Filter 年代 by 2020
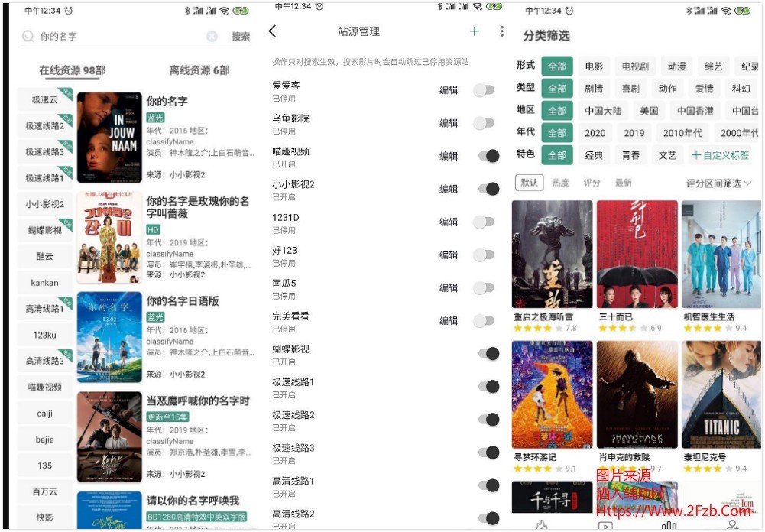This screenshot has height=532, width=765. pos(595,133)
